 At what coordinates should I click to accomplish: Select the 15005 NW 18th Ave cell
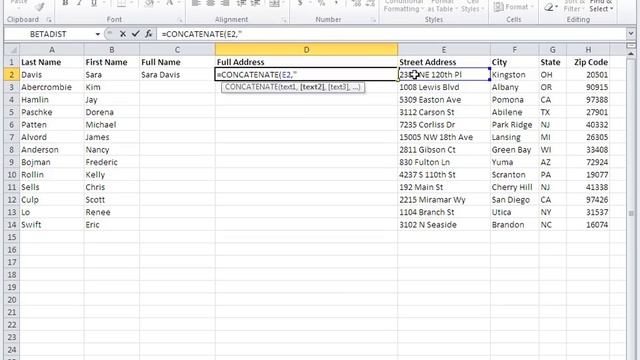click(444, 138)
